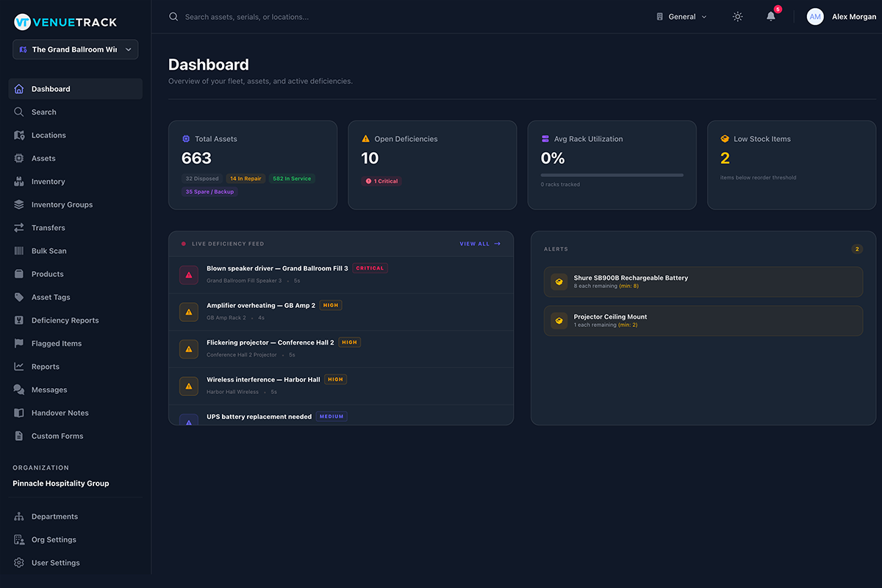Open the Dashboard sidebar icon
The image size is (882, 588).
pyautogui.click(x=18, y=88)
